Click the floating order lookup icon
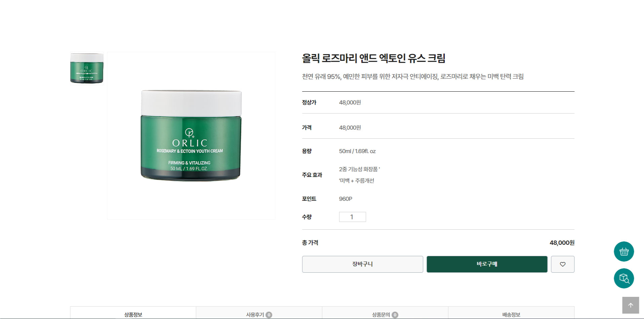 (624, 278)
